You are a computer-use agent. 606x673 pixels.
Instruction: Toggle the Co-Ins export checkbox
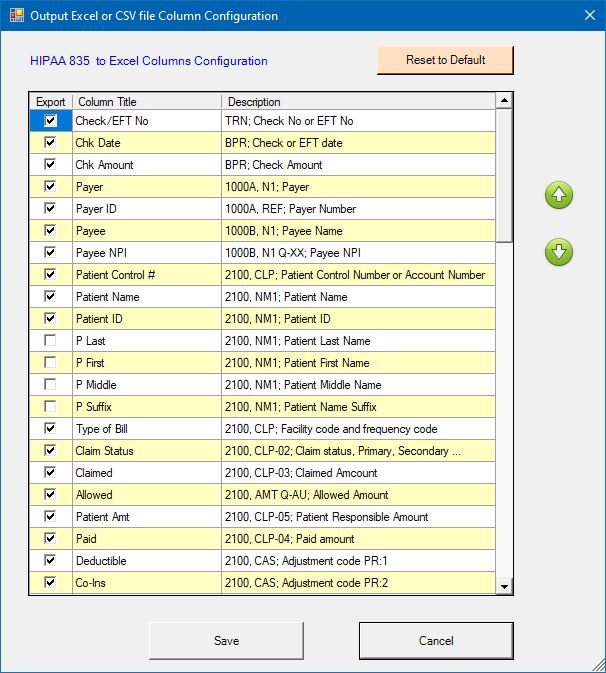point(50,582)
